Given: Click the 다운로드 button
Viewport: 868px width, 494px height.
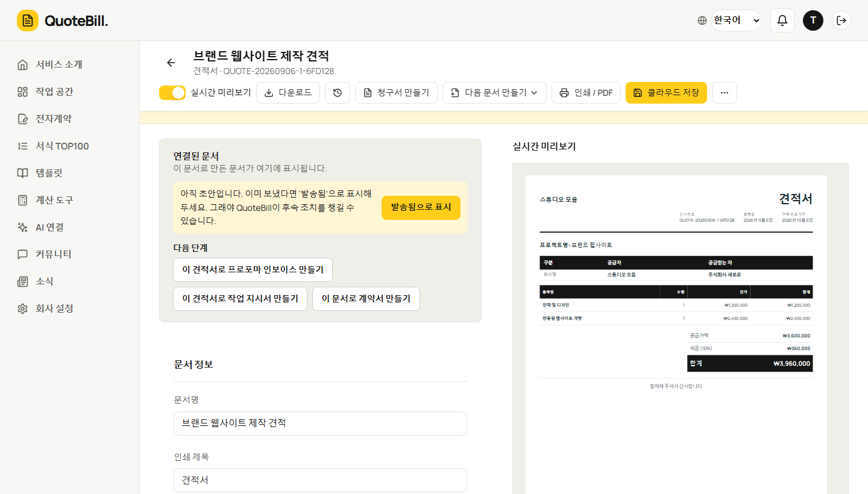Looking at the screenshot, I should coord(288,93).
